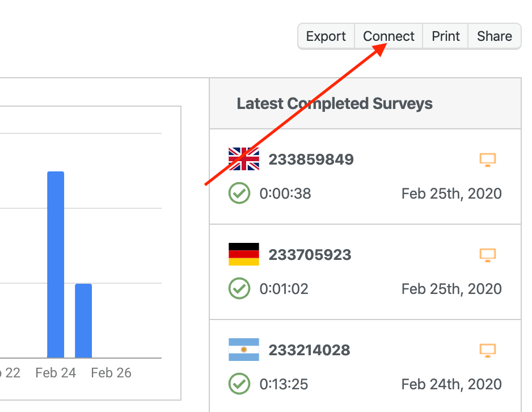View survey response 233214028
The height and width of the screenshot is (412, 532).
(309, 350)
